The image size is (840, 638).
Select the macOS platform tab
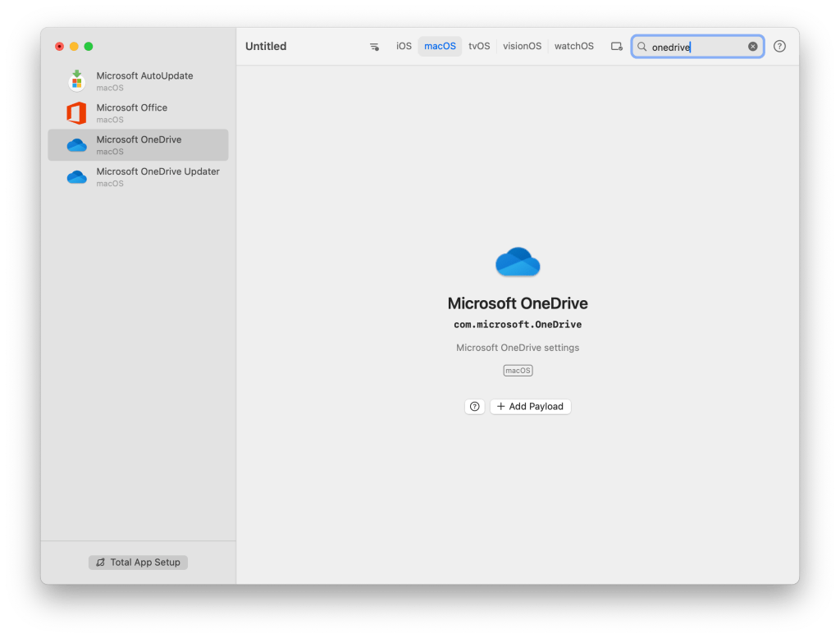[440, 47]
